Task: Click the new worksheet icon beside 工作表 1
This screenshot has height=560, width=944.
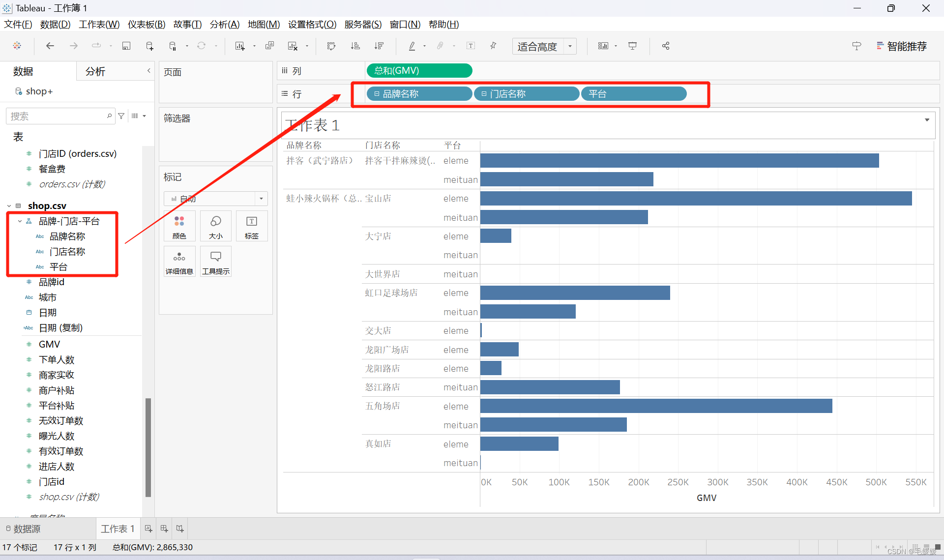Action: pos(148,529)
